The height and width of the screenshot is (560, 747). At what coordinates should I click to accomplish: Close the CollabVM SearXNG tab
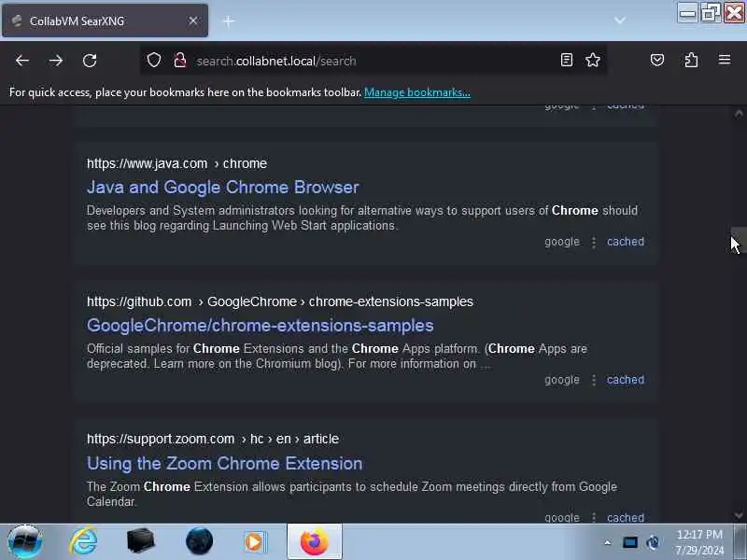point(193,21)
